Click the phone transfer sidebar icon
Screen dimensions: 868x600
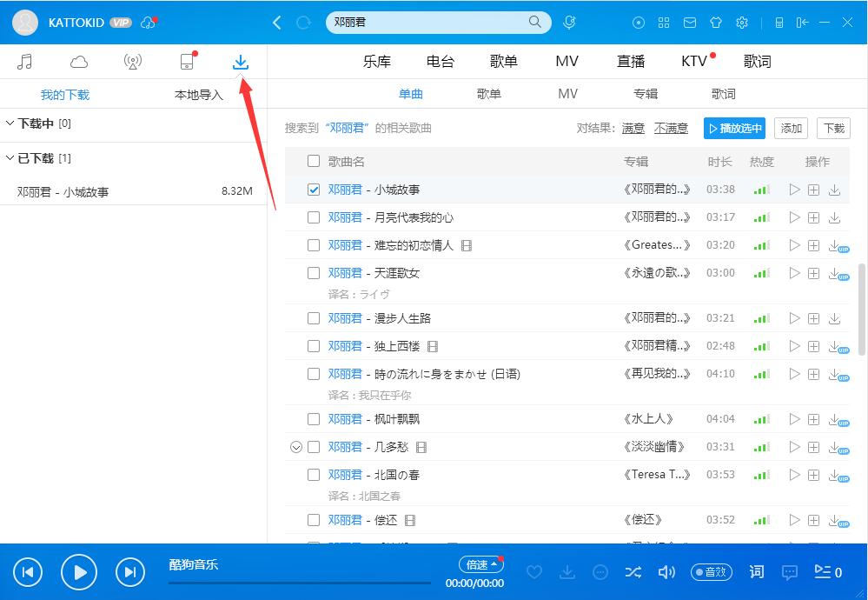[186, 61]
